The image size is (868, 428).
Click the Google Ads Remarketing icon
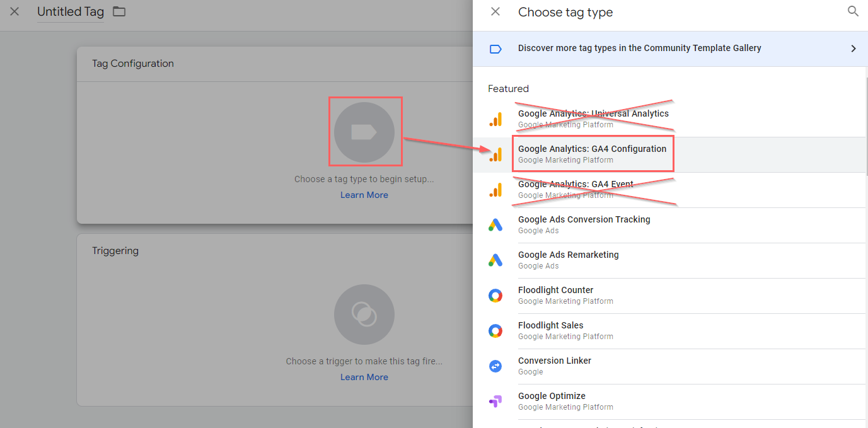click(x=495, y=260)
